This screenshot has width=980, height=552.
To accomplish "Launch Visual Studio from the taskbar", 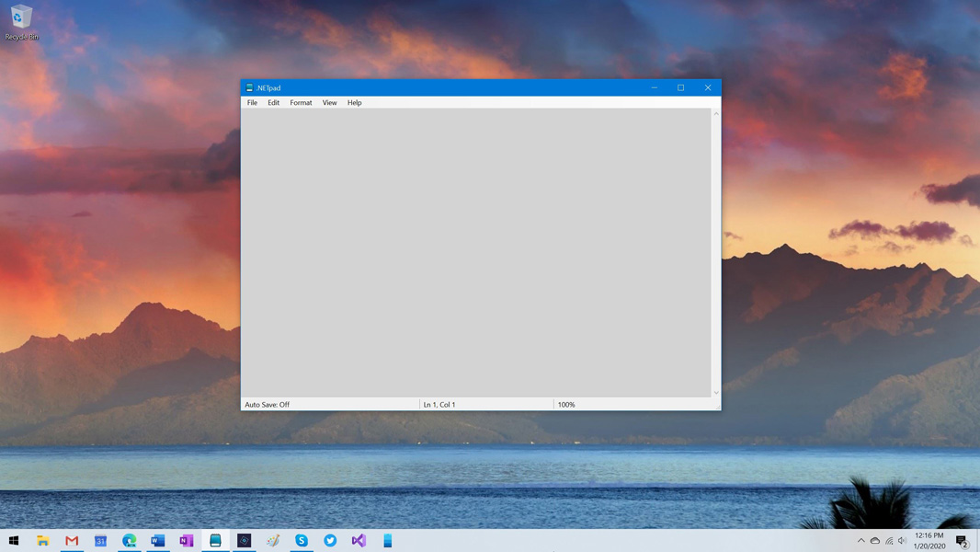I will click(359, 541).
